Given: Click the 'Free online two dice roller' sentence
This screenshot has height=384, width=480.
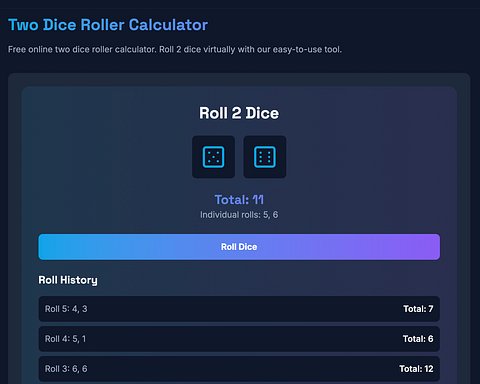Looking at the screenshot, I should pyautogui.click(x=82, y=50).
